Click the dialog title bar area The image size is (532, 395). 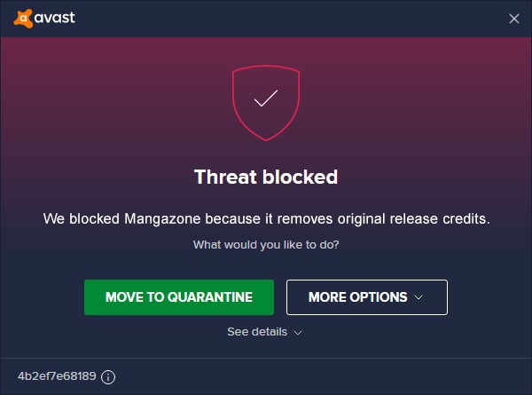[266, 17]
